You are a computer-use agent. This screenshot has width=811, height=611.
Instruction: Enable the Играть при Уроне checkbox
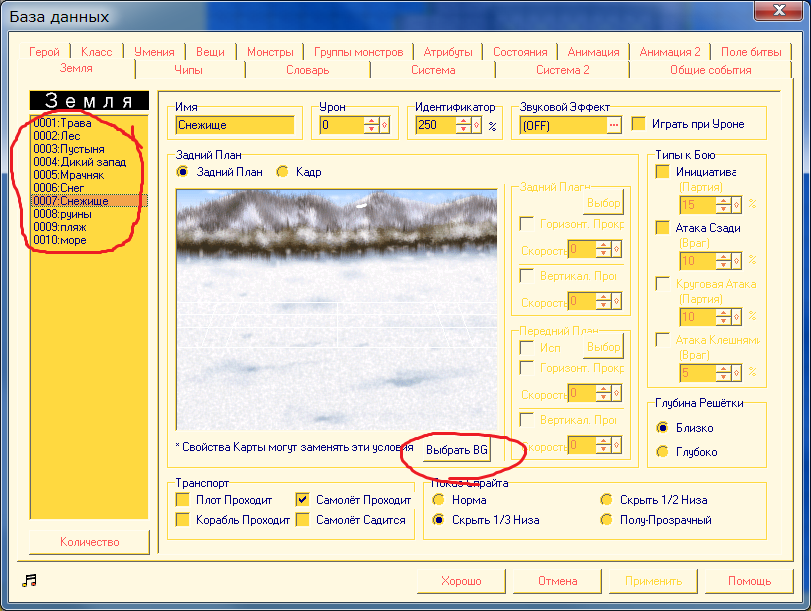[640, 124]
